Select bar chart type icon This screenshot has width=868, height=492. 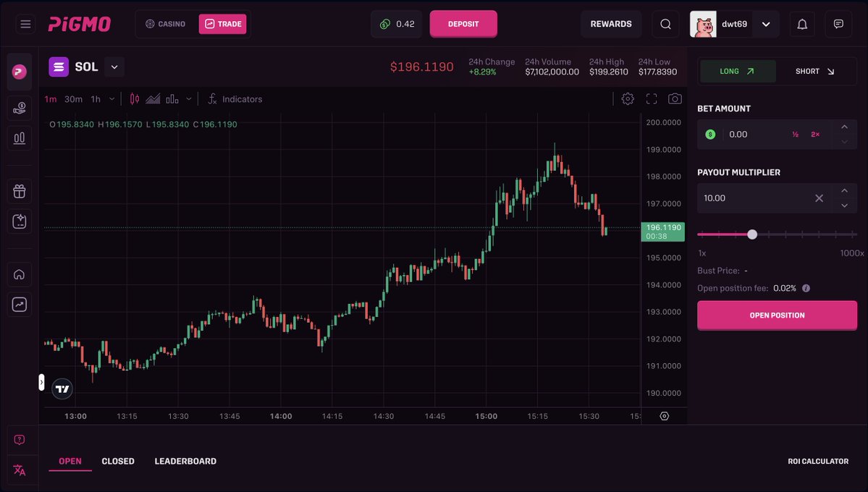coord(172,99)
